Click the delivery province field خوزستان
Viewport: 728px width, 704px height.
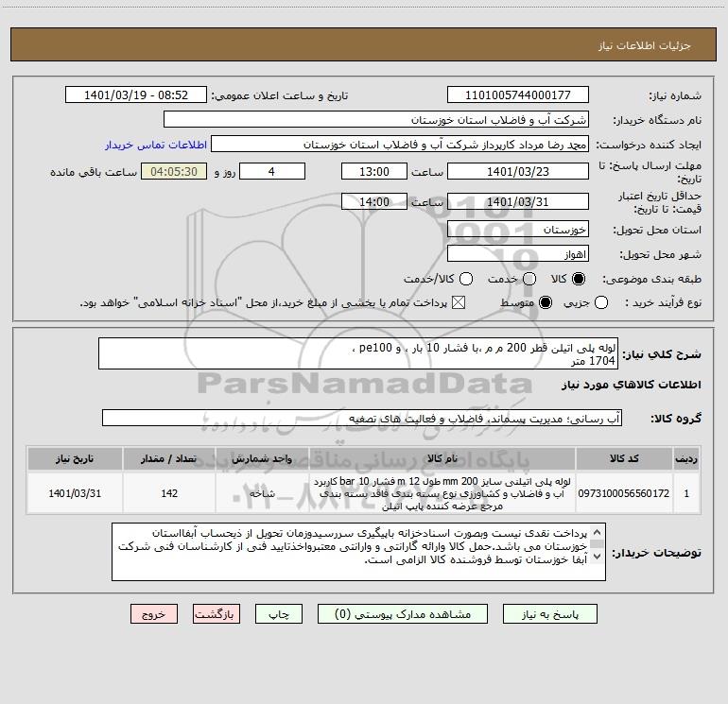click(518, 229)
